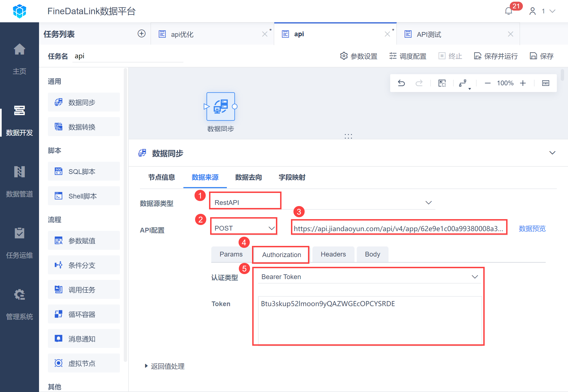Click the undo arrow in canvas toolbar
The width and height of the screenshot is (568, 392).
[x=401, y=83]
